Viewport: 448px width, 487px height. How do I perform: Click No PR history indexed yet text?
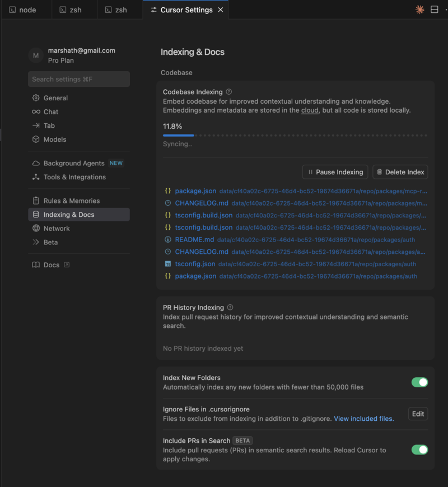click(203, 349)
